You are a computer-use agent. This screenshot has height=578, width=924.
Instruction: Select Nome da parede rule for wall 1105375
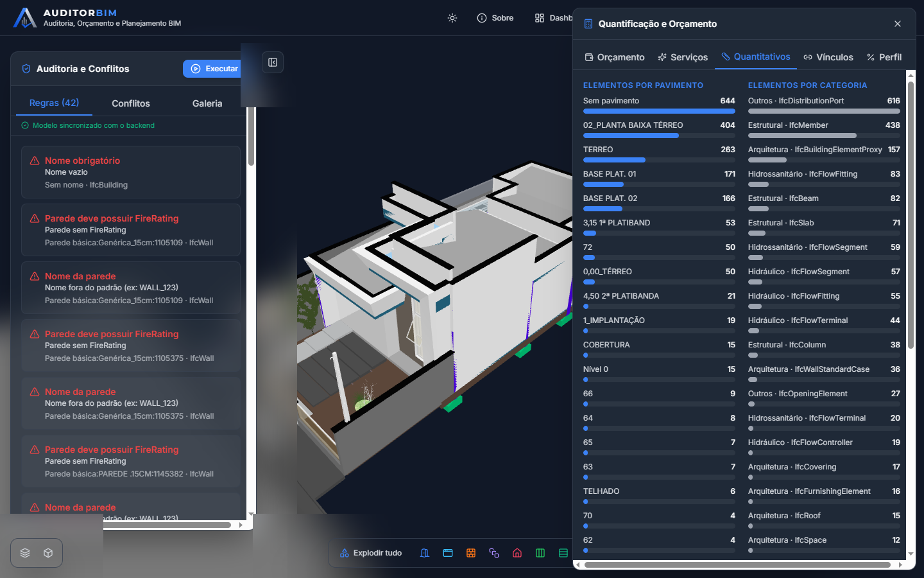pos(131,403)
